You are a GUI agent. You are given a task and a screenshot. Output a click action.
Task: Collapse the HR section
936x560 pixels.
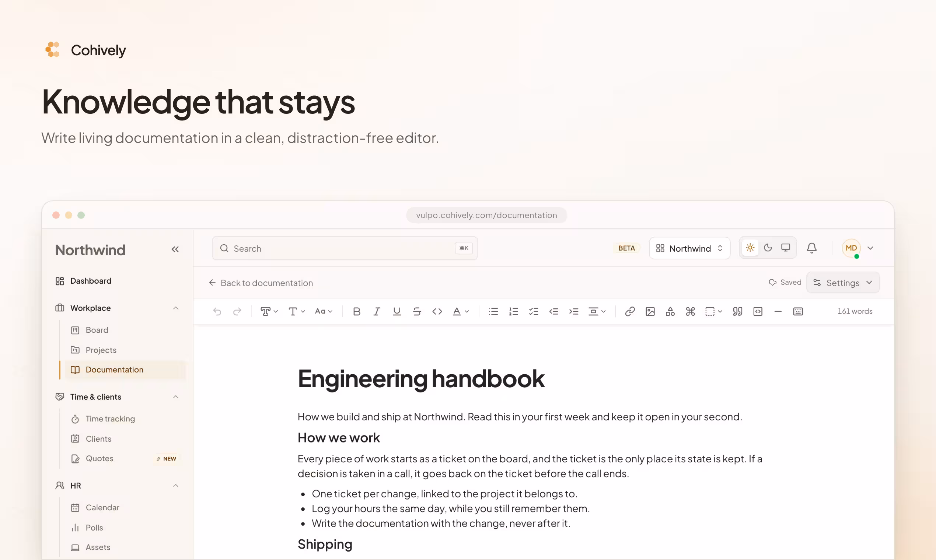pyautogui.click(x=175, y=486)
